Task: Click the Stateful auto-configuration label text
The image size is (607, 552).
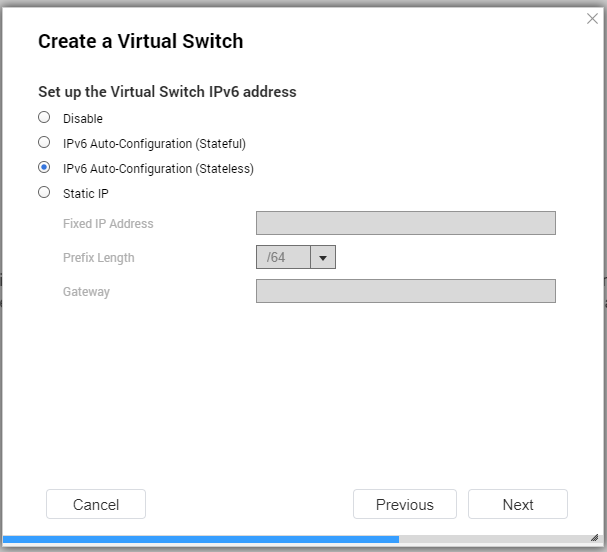Action: [154, 144]
